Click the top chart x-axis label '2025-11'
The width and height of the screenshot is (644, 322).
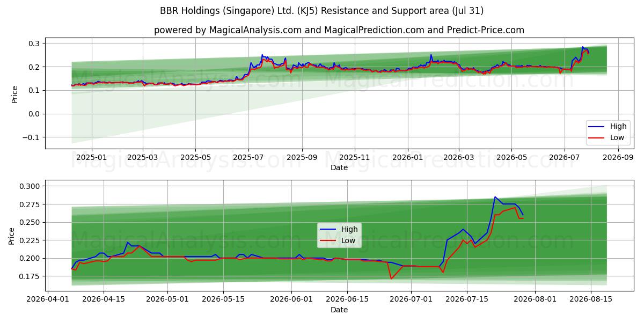pyautogui.click(x=355, y=157)
